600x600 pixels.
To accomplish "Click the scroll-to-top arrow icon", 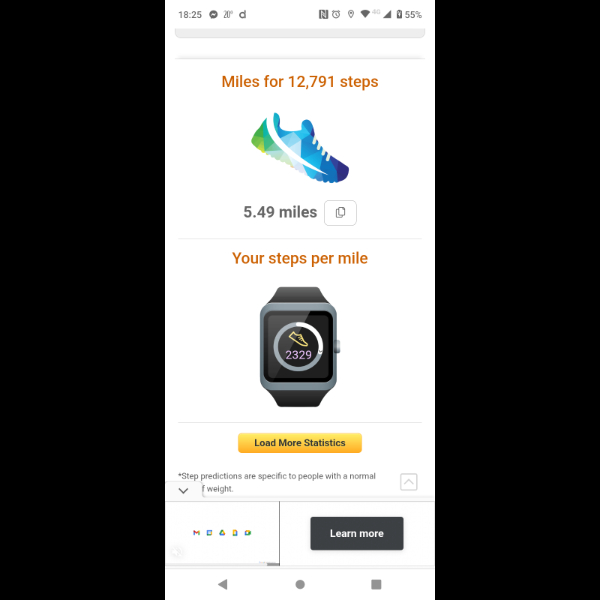I will [x=408, y=482].
